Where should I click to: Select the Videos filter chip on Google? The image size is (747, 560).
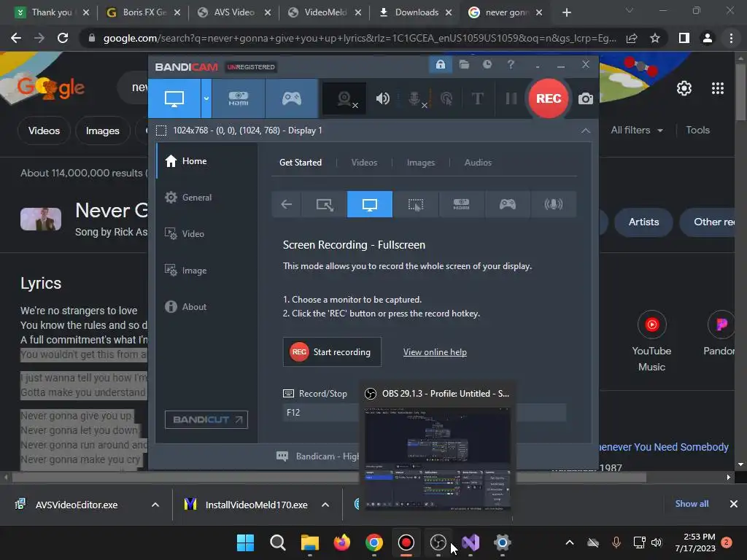click(44, 131)
